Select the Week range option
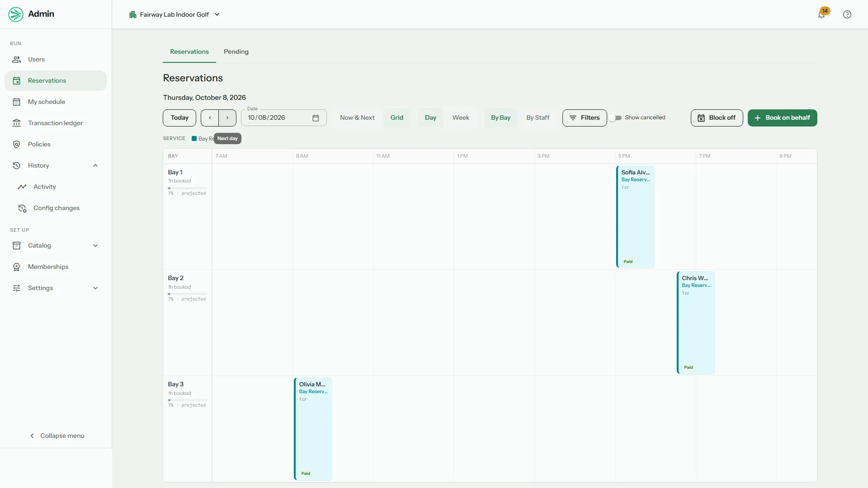This screenshot has width=868, height=488. 461,118
